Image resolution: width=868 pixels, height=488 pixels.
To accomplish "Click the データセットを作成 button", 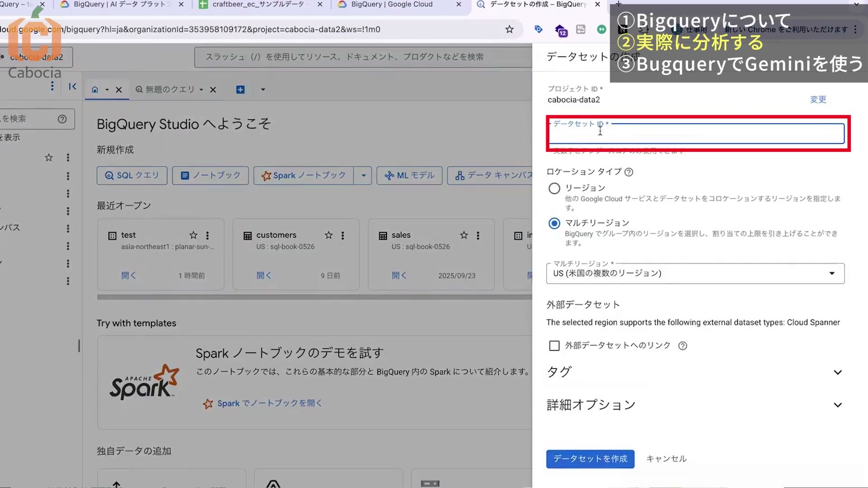I will point(590,459).
